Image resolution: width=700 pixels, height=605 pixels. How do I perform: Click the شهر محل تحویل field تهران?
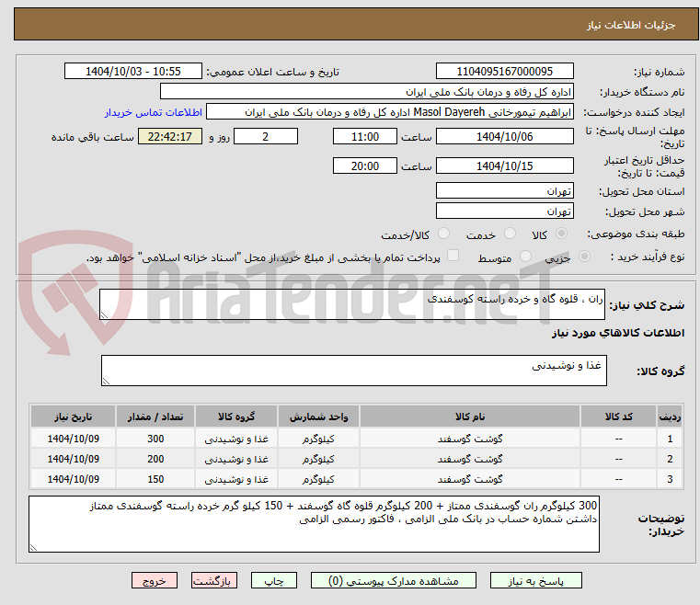pyautogui.click(x=504, y=211)
